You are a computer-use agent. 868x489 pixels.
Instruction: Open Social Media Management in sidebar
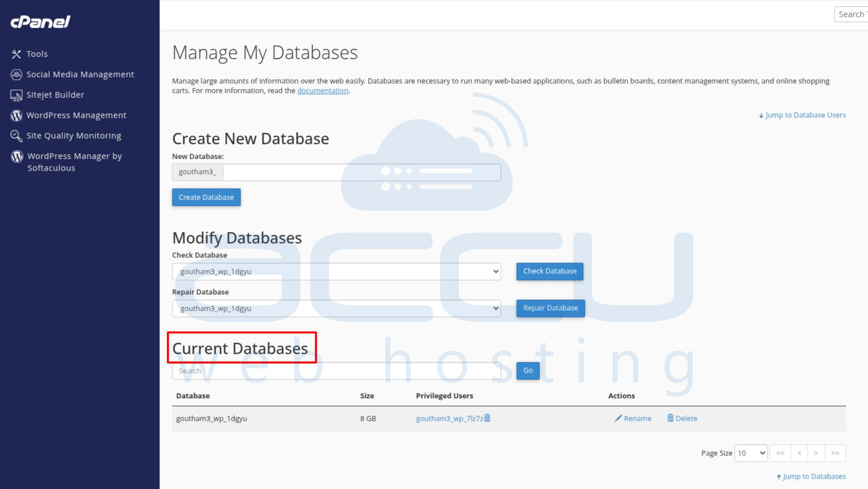[x=79, y=74]
